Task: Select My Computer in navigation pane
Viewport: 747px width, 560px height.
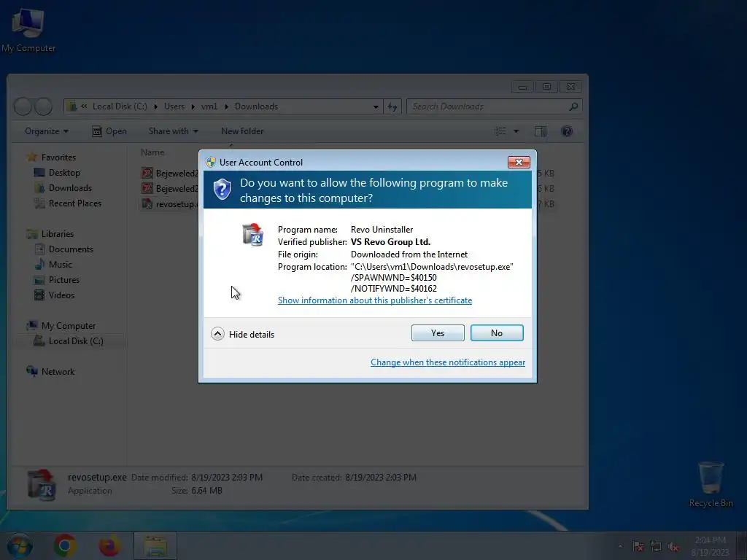Action: pos(68,326)
